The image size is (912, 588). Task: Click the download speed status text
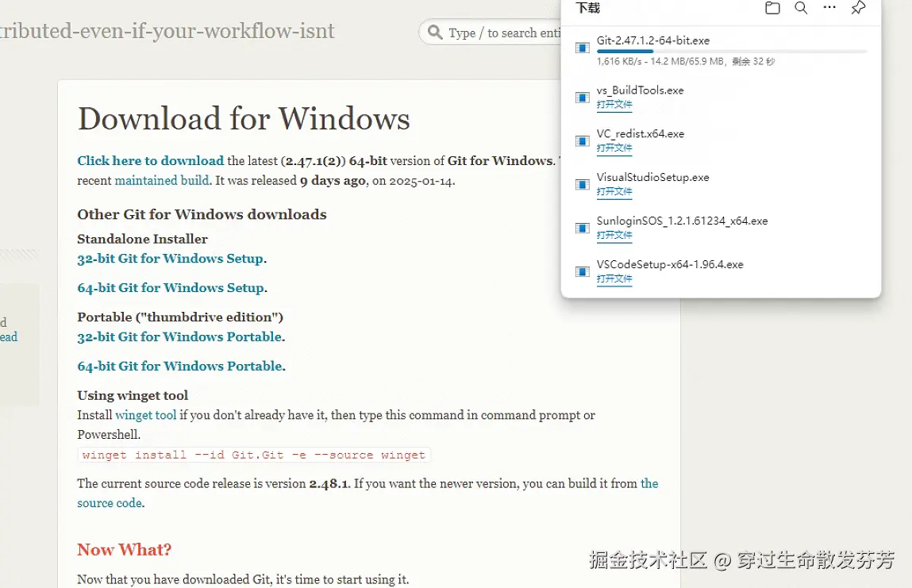tap(686, 61)
